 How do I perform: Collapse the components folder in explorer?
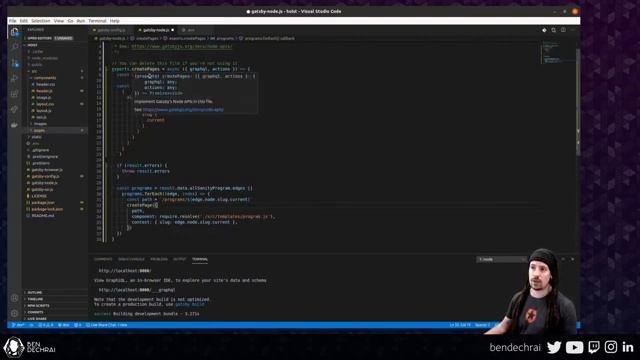[x=45, y=78]
